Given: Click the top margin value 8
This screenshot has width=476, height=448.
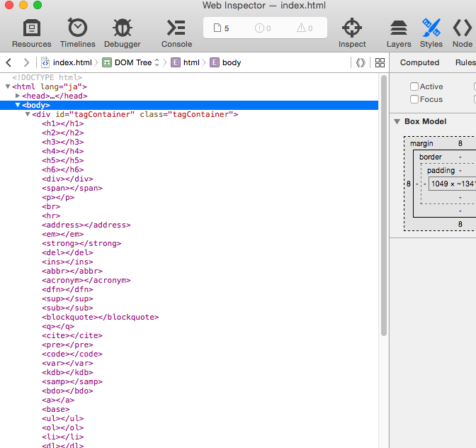Looking at the screenshot, I should point(460,143).
